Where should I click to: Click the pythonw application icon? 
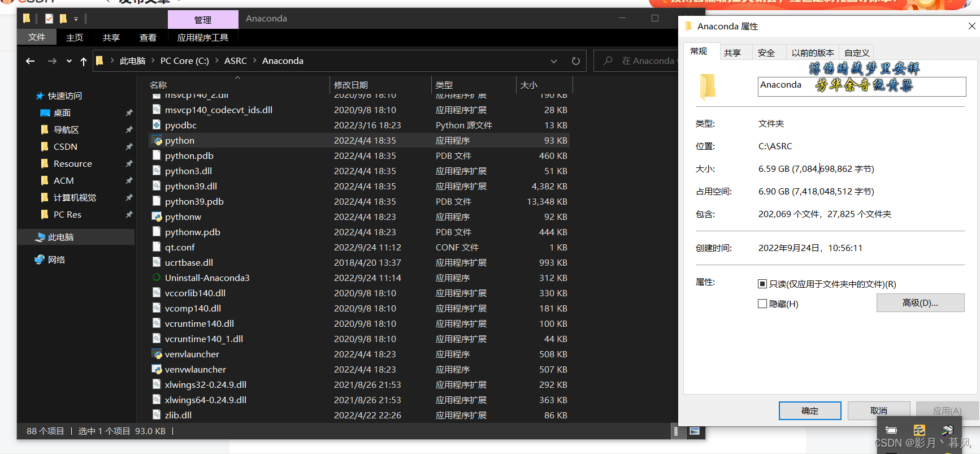tap(157, 217)
